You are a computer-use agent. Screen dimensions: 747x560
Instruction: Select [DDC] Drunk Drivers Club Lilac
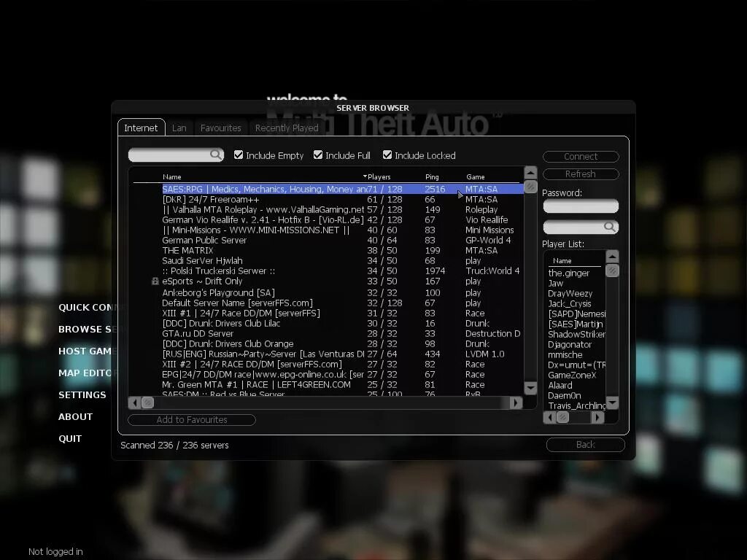point(343,323)
